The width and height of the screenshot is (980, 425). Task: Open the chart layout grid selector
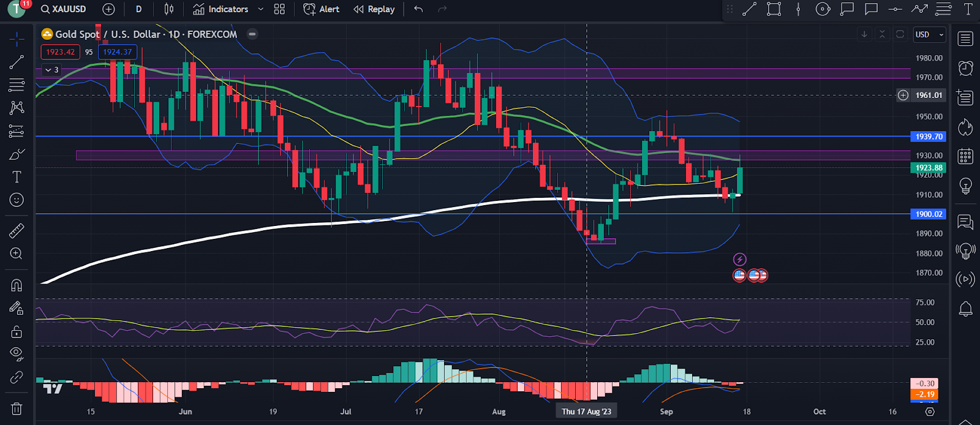tap(279, 9)
